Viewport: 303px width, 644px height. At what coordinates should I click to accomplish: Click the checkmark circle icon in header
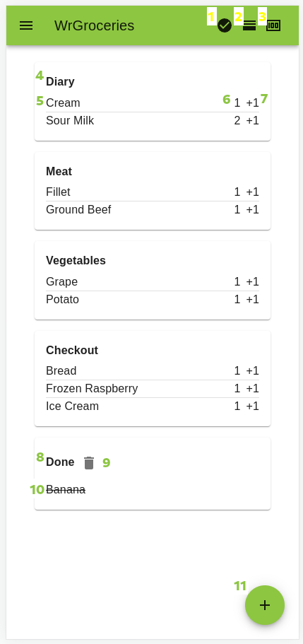click(x=225, y=25)
